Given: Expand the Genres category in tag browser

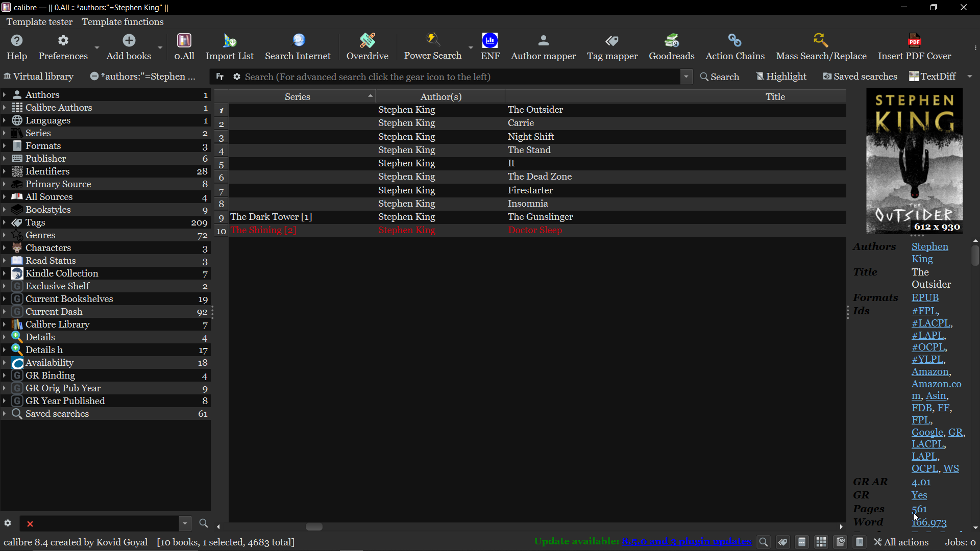Looking at the screenshot, I should point(5,235).
